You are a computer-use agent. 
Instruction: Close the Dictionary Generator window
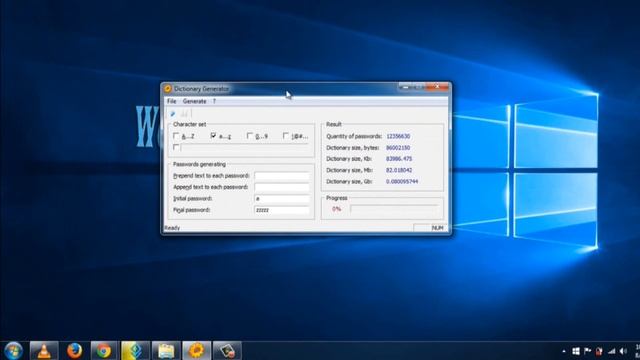tap(437, 87)
